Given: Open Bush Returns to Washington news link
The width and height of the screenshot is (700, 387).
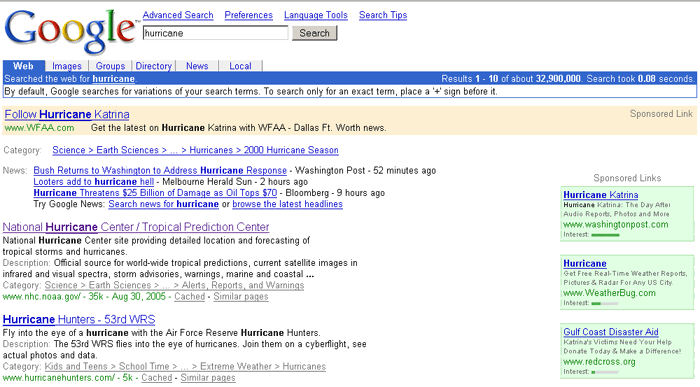Looking at the screenshot, I should tap(160, 171).
